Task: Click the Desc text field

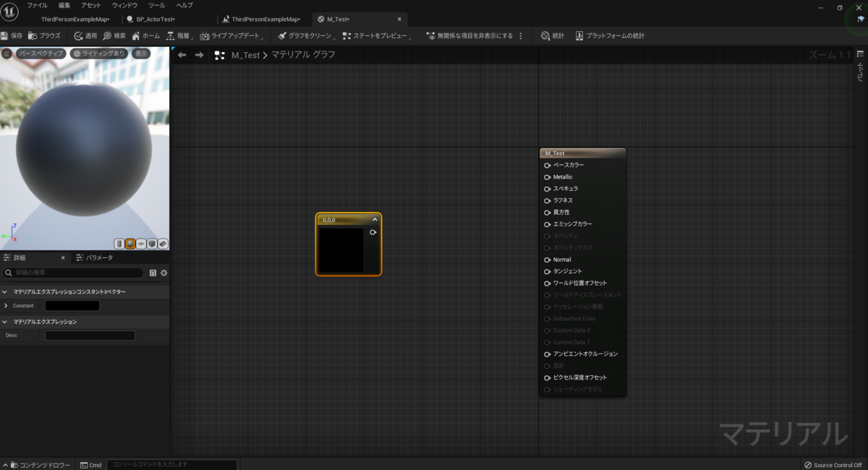Action: pyautogui.click(x=90, y=336)
